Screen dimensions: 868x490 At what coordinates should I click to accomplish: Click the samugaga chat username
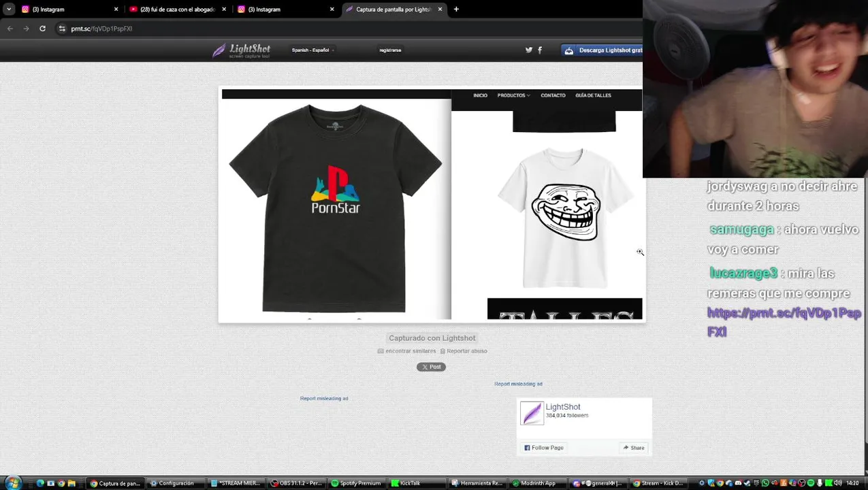pos(741,230)
